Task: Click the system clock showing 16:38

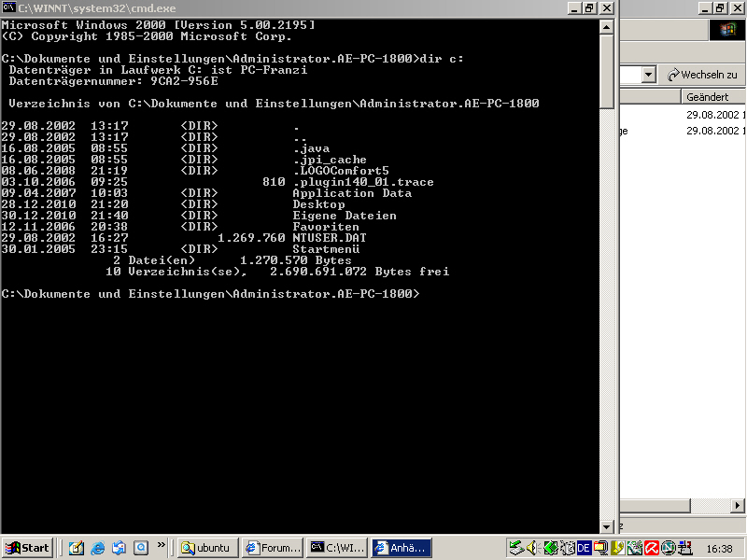Action: point(719,549)
